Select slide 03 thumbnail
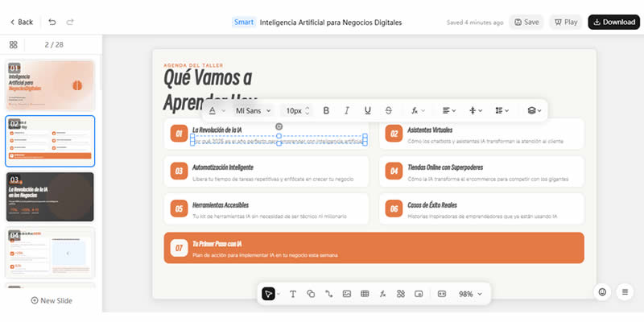Viewport: 644px width, 322px height. coord(50,196)
